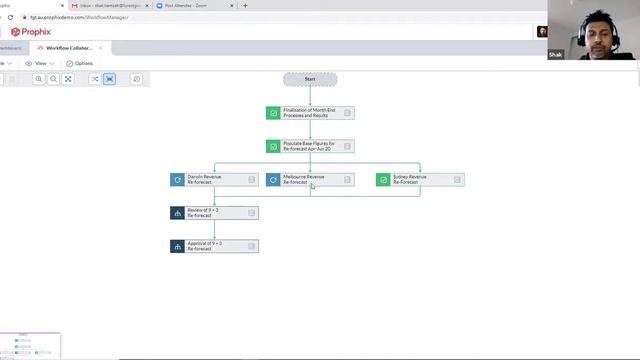Shuffle the workflow layout with the crossing-arrows icon
The height and width of the screenshot is (360, 640).
[95, 79]
